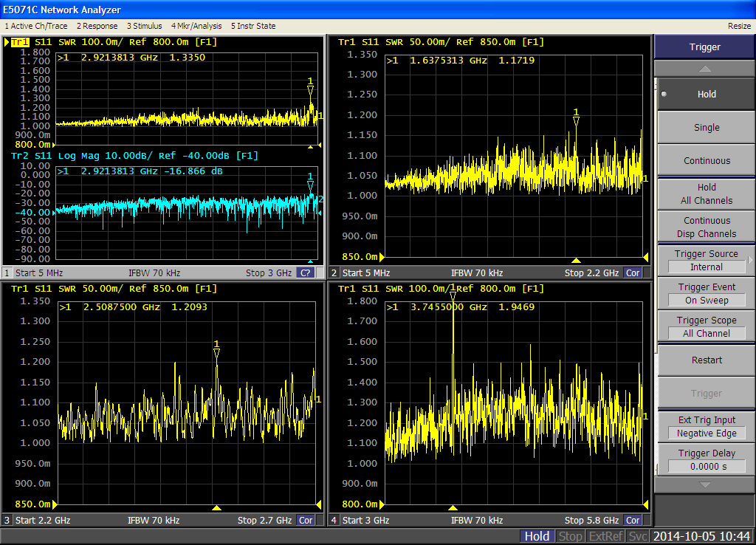Screen dimensions: 756x545
Task: Enable Continuous trigger mode
Action: (x=706, y=161)
